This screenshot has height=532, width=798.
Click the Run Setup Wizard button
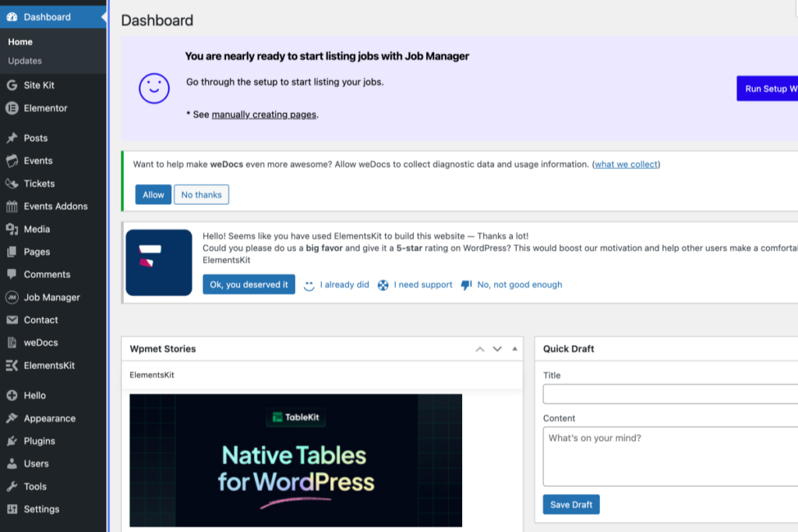coord(767,89)
